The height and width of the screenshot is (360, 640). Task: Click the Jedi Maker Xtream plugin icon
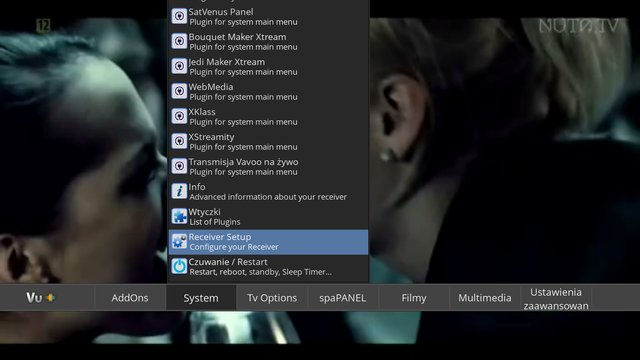179,66
